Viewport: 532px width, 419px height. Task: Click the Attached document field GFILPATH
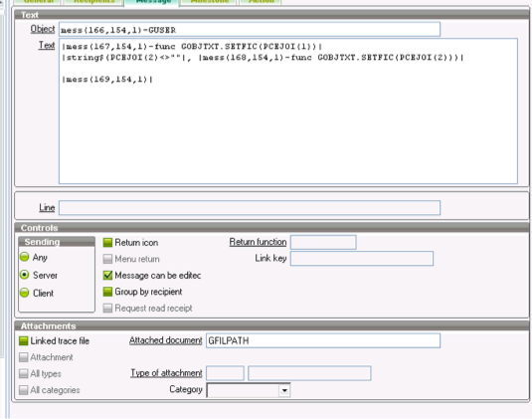323,340
